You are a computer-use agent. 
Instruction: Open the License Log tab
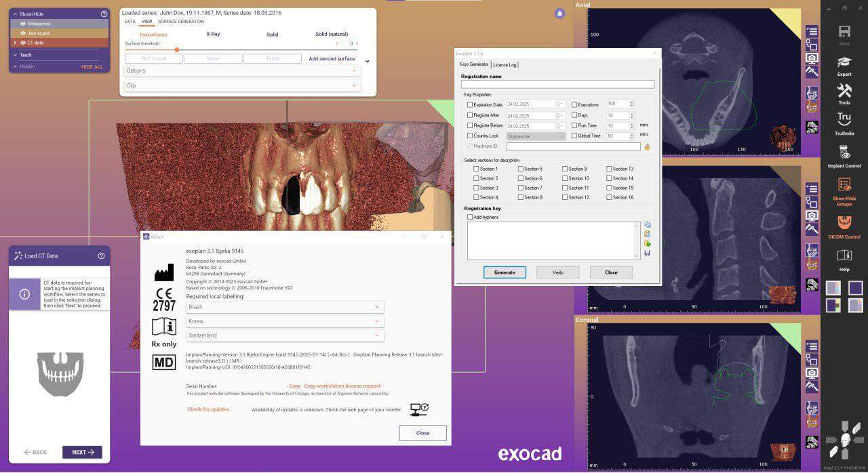[505, 64]
